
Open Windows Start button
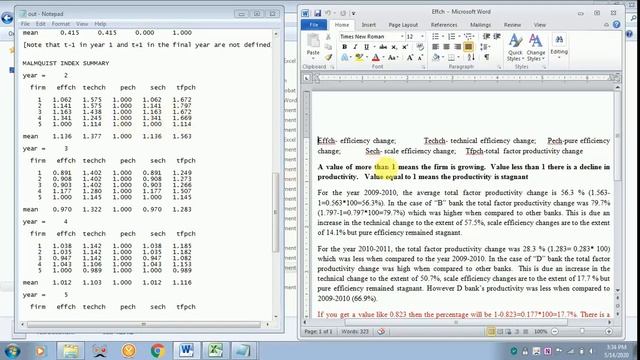coord(13,351)
